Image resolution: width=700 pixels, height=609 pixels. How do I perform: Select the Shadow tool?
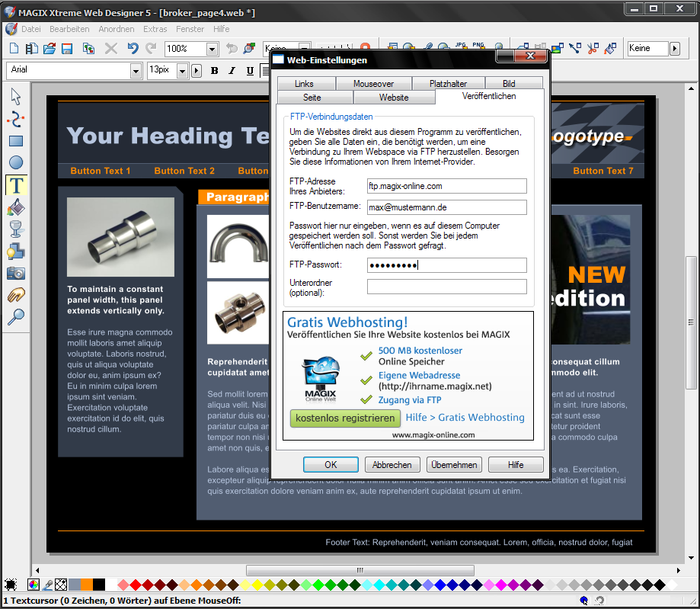(16, 251)
